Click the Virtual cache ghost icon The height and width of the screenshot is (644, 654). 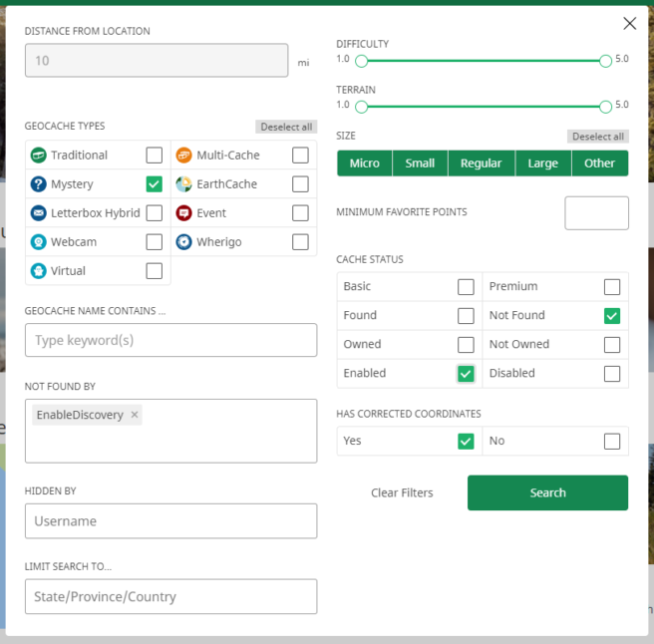(x=38, y=271)
